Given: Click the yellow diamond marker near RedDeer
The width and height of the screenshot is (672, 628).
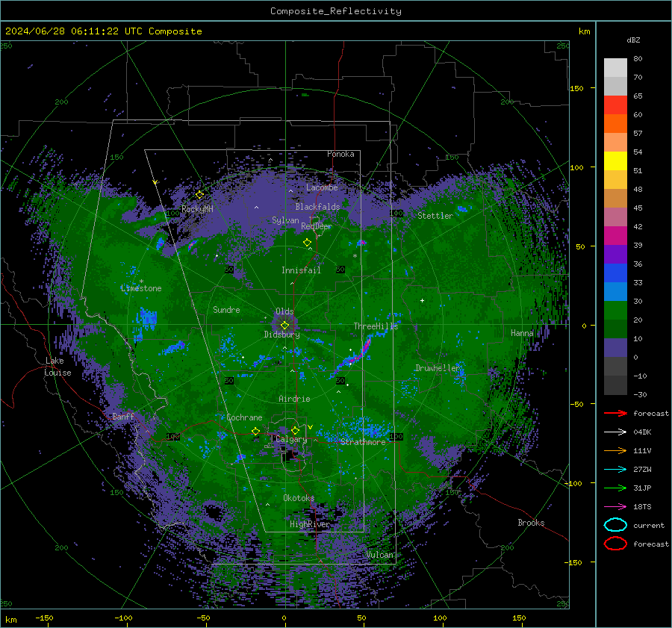Looking at the screenshot, I should pyautogui.click(x=307, y=243).
